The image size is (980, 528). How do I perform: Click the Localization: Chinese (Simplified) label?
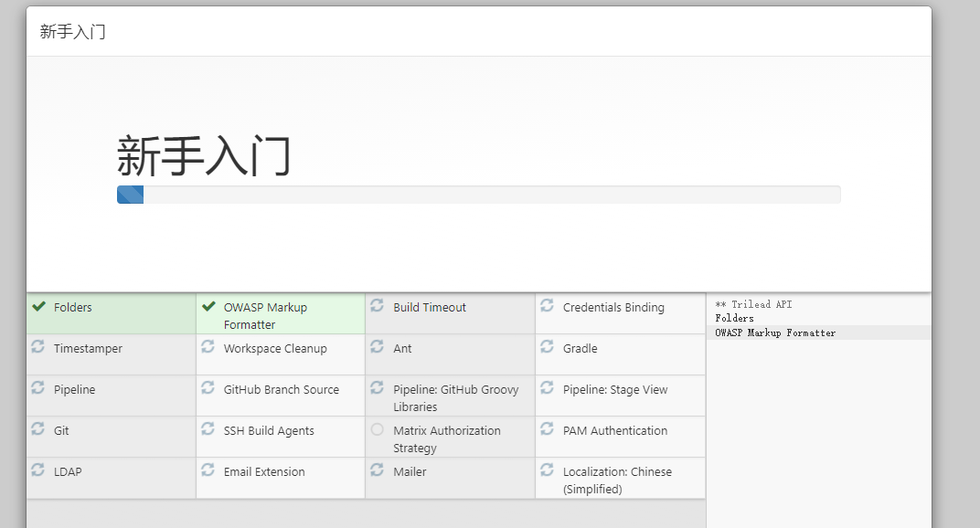(617, 480)
